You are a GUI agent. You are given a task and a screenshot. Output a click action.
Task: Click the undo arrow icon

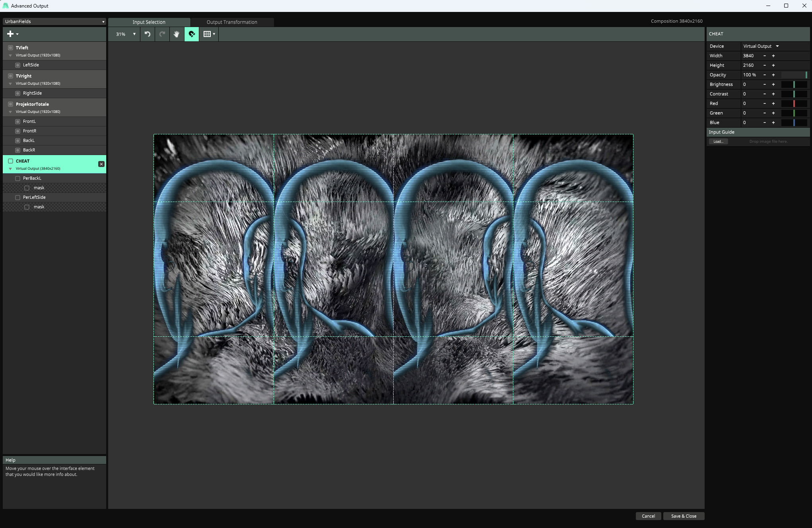147,34
